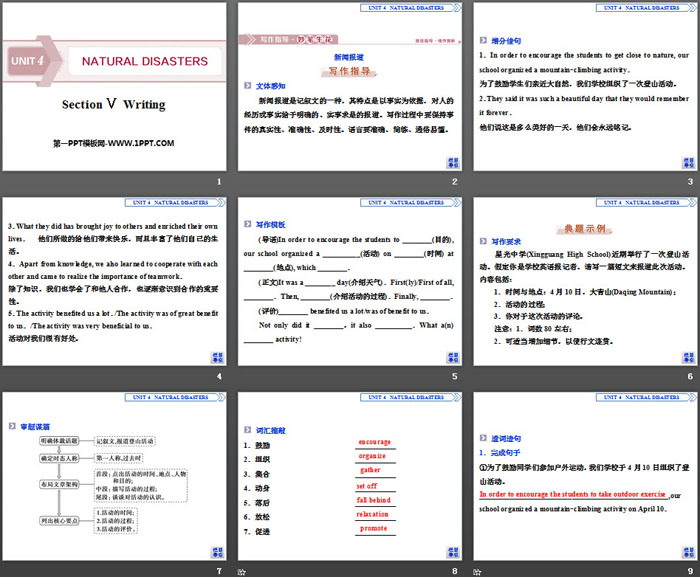Screen dimensions: 700x577
Task: Click blue navigation icon on slide 5
Action: coord(451,357)
